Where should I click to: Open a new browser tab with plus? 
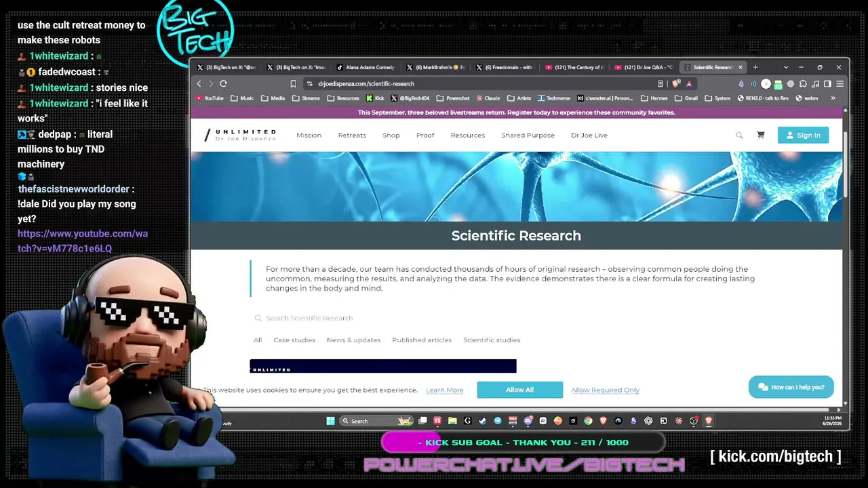755,67
